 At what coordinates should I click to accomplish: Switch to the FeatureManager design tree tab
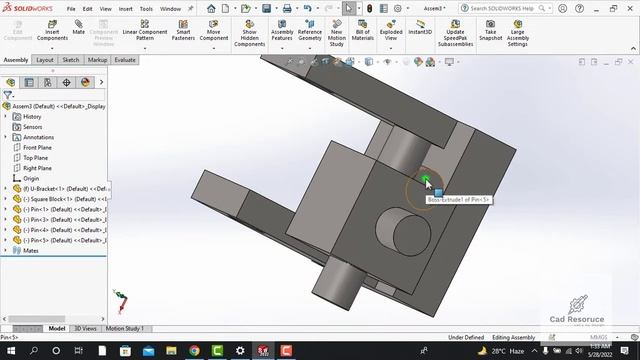point(11,82)
